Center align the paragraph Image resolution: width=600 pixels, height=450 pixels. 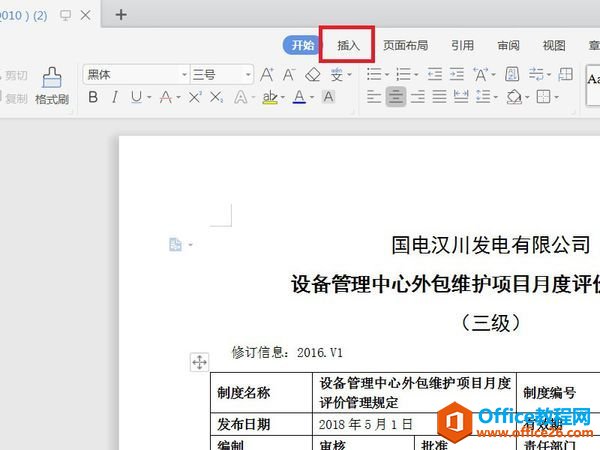click(x=396, y=97)
